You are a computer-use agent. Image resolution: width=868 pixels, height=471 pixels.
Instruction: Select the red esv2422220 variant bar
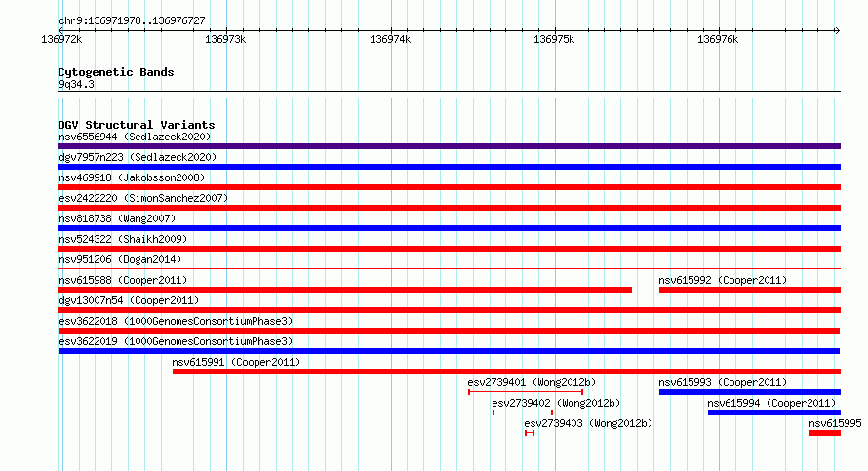tap(449, 208)
